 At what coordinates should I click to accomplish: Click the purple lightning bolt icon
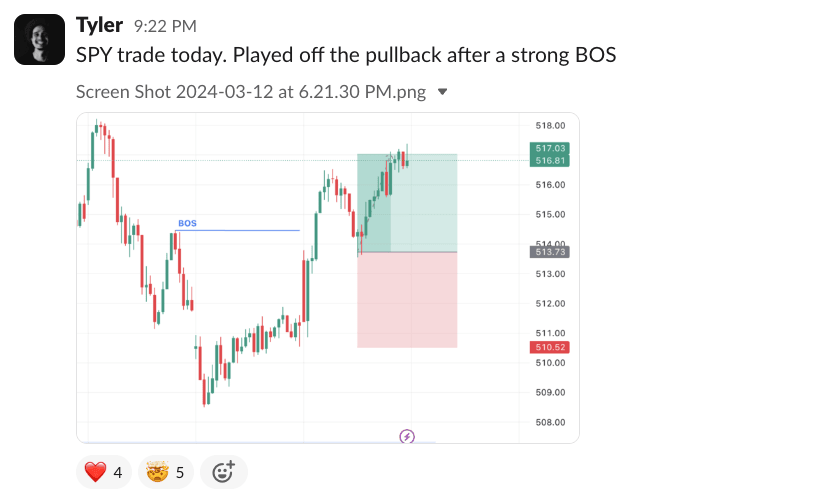[407, 436]
